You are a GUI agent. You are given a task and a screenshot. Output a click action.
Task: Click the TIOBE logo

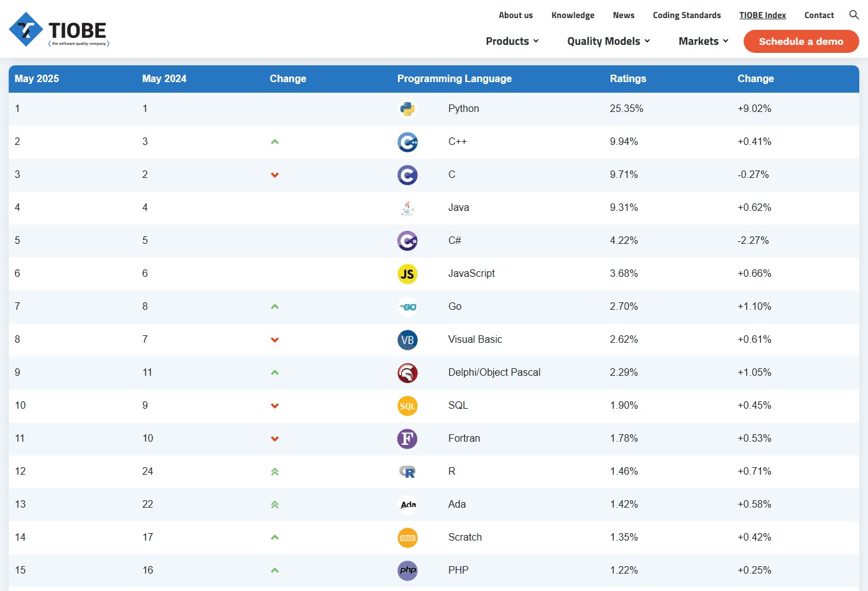click(x=59, y=30)
